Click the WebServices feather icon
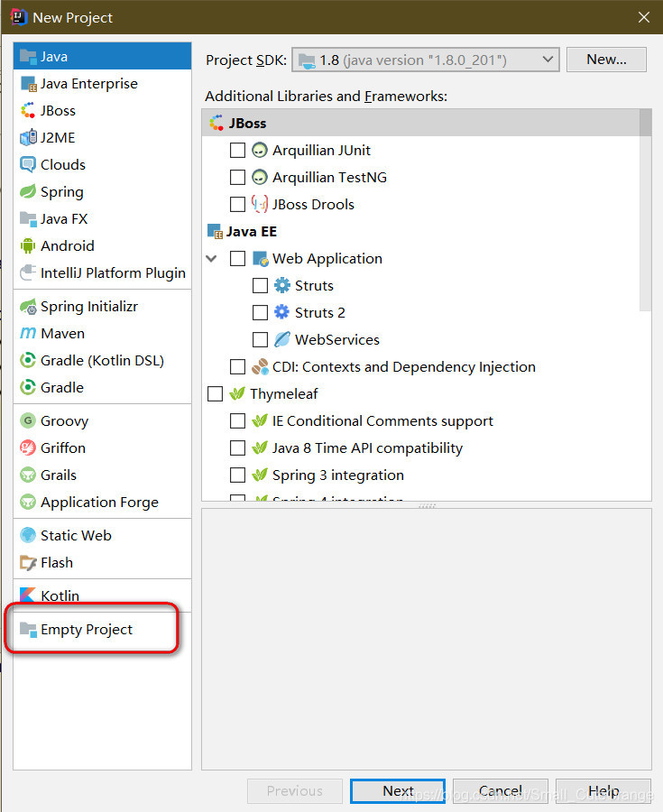The image size is (663, 812). [281, 339]
